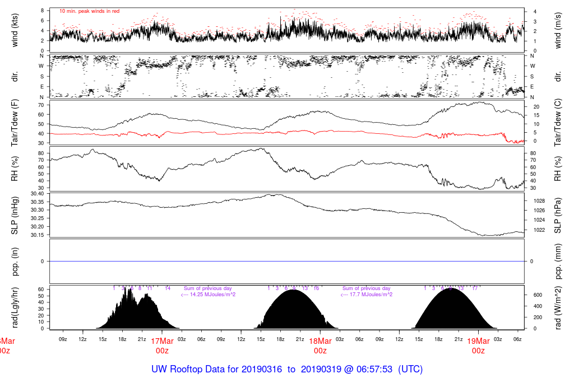Click the purple '16' hour label above radiation
The height and width of the screenshot is (392, 574).
tap(316, 288)
